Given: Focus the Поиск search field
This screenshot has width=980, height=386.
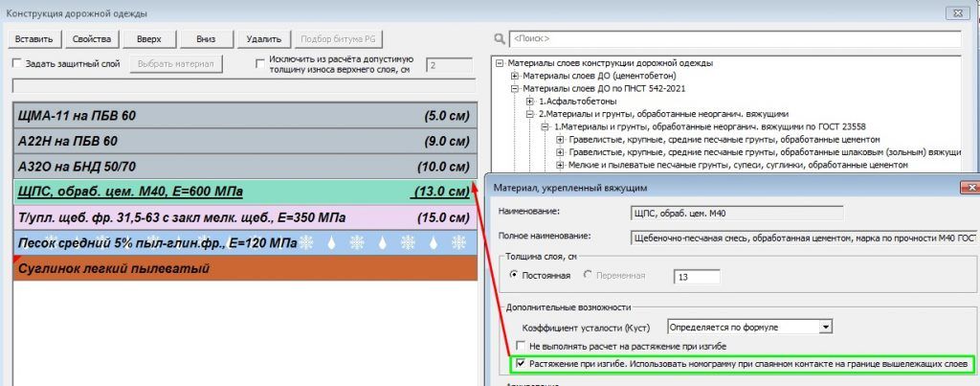Looking at the screenshot, I should [734, 38].
